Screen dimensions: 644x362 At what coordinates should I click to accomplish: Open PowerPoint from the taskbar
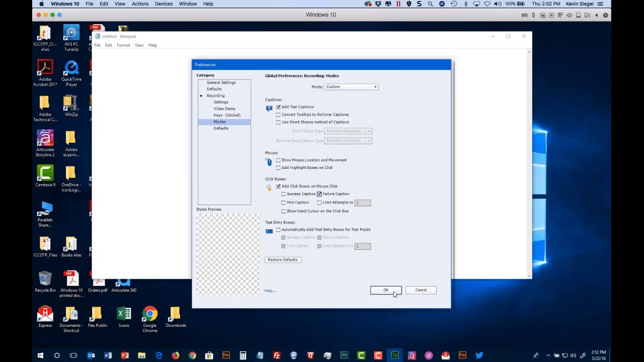[x=125, y=355]
